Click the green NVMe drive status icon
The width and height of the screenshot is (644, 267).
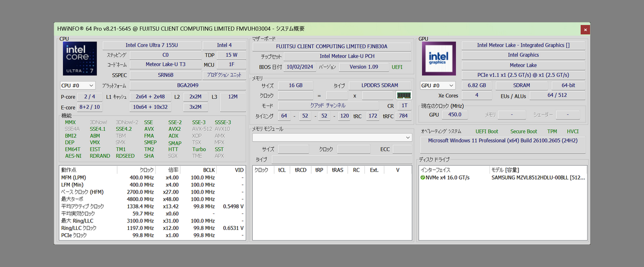click(423, 177)
